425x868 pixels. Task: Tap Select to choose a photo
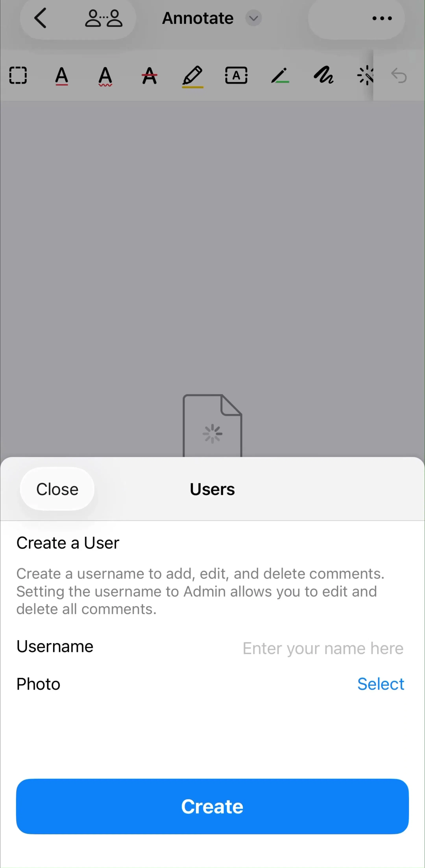pyautogui.click(x=381, y=684)
